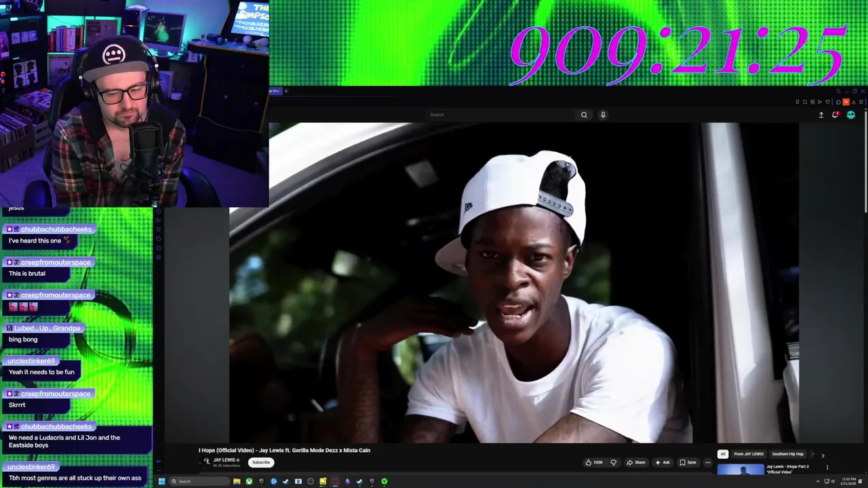Click the Windows taskbar Search box
868x488 pixels.
[199, 481]
